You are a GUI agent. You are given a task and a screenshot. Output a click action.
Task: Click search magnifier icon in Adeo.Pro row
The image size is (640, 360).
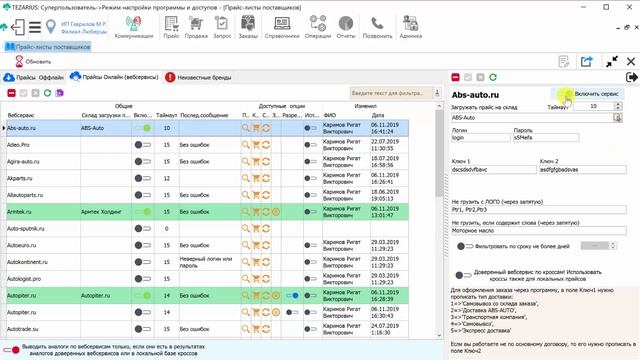[245, 144]
